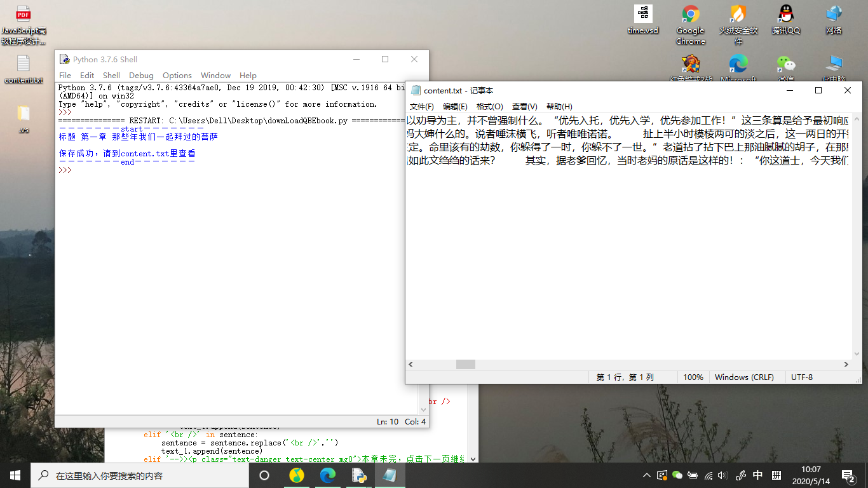Screen dimensions: 868x488
Task: Click 100% zoom in Notepad status bar
Action: 693,377
